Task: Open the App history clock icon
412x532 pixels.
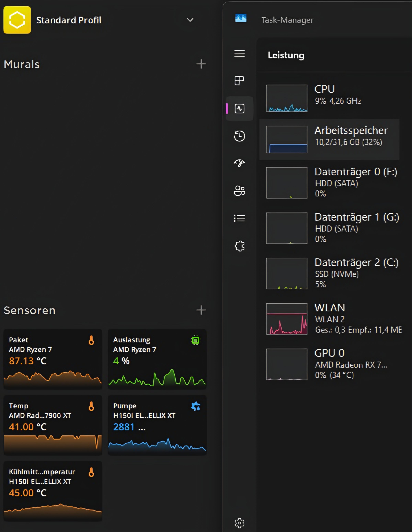Action: pos(239,136)
